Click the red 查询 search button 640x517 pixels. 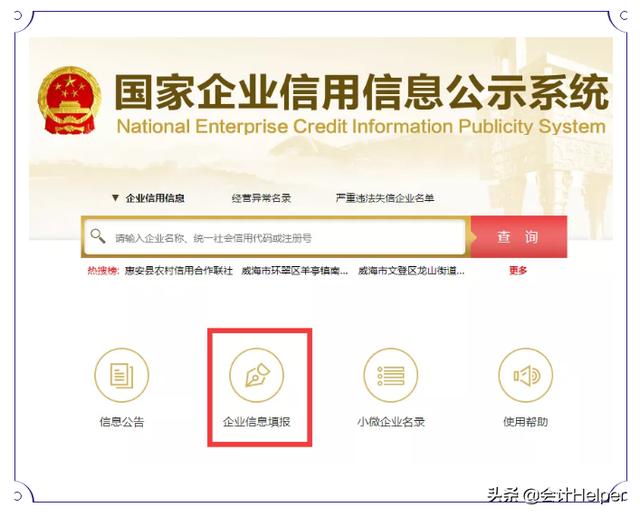(519, 237)
